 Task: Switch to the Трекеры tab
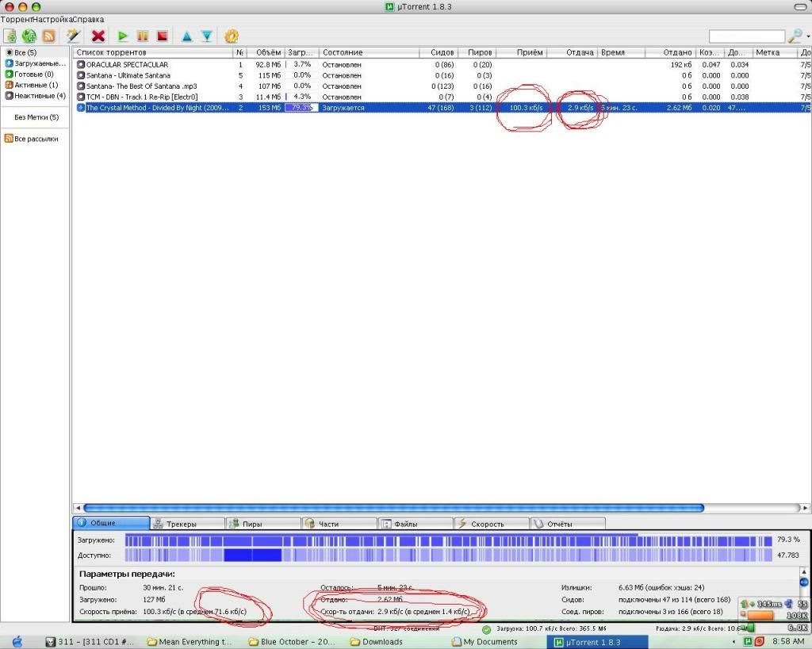coord(187,524)
